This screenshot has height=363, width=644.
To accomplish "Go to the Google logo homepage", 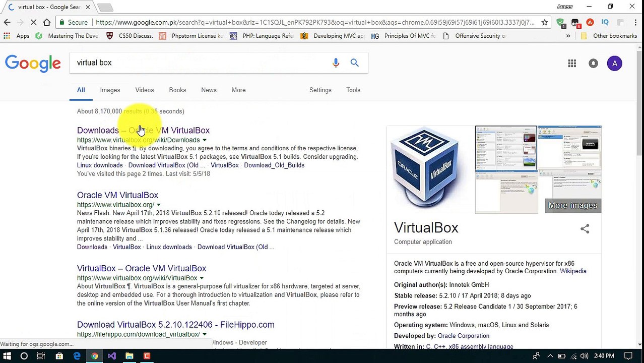I will point(33,64).
